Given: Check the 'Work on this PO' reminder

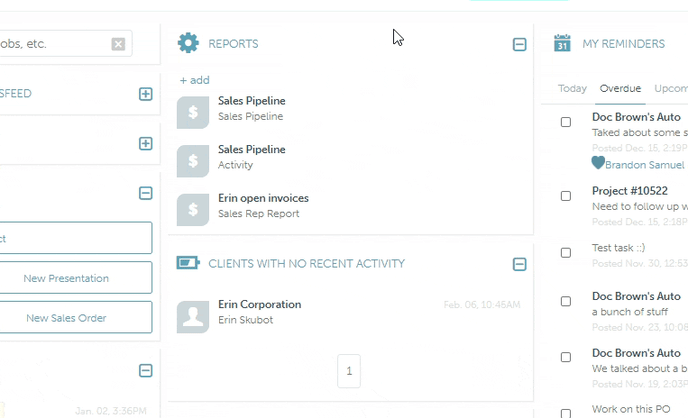Looking at the screenshot, I should tap(566, 413).
